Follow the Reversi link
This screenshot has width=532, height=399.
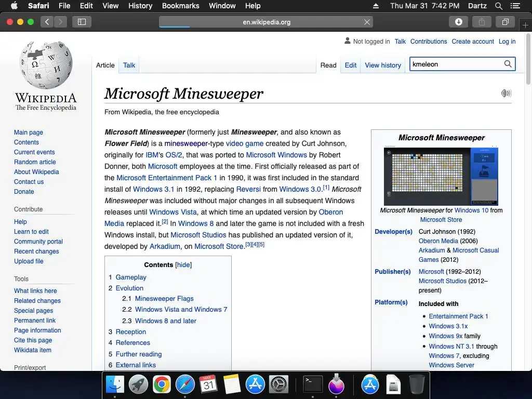(x=248, y=189)
